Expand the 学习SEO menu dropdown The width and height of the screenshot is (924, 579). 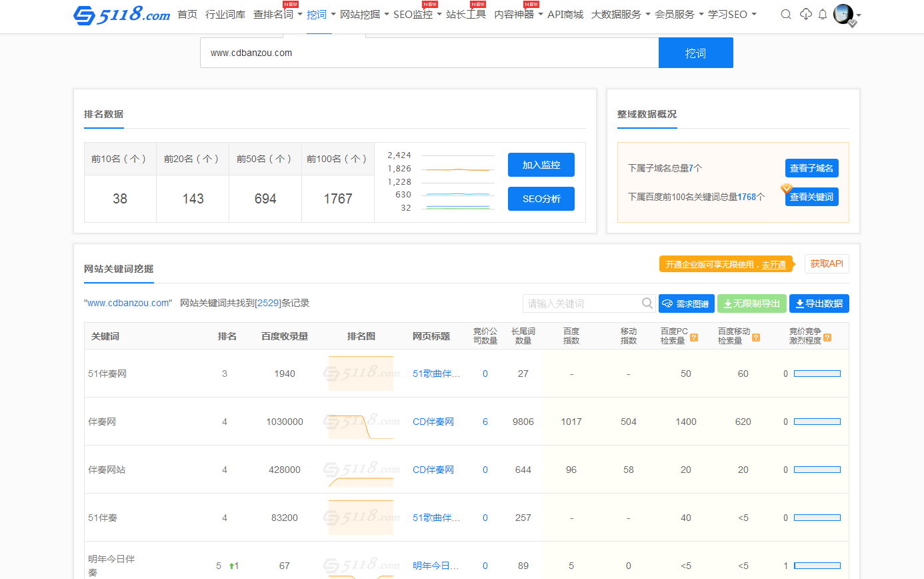(754, 14)
